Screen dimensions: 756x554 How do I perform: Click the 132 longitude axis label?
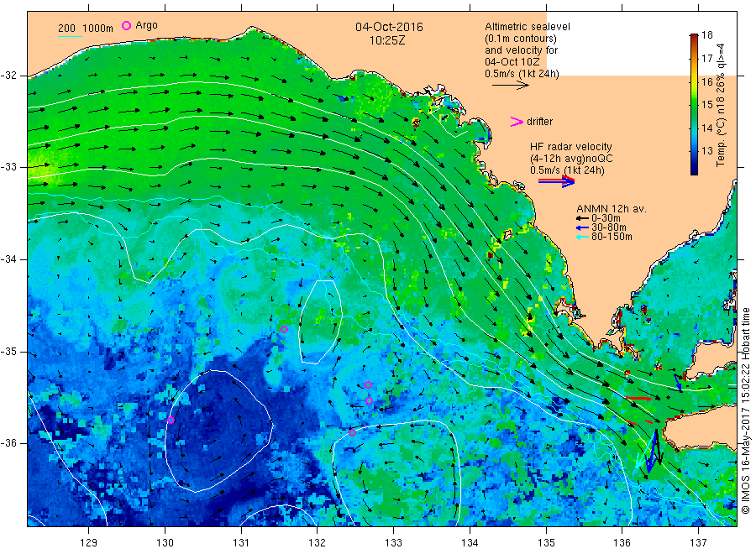pyautogui.click(x=318, y=543)
